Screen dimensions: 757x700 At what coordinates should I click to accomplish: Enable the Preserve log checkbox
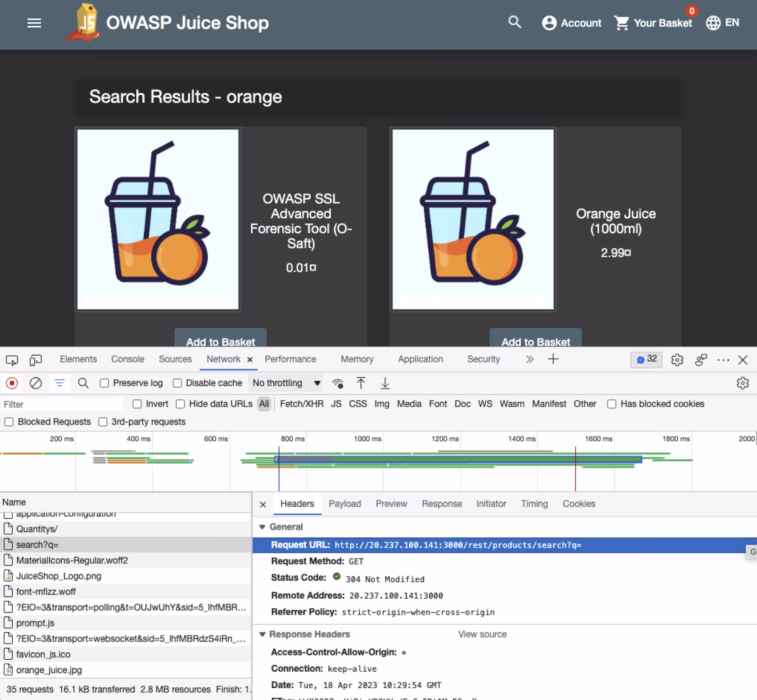coord(104,383)
